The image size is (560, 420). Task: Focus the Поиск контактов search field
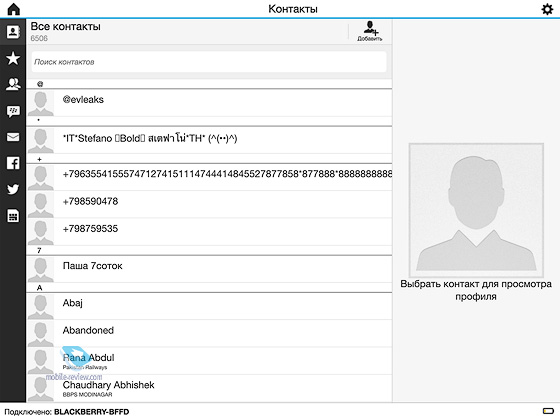(x=209, y=62)
